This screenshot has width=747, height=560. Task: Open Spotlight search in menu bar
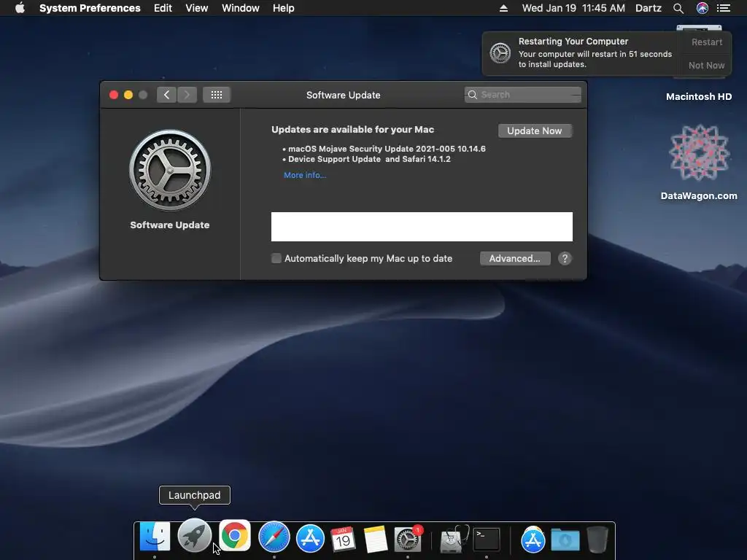coord(678,8)
